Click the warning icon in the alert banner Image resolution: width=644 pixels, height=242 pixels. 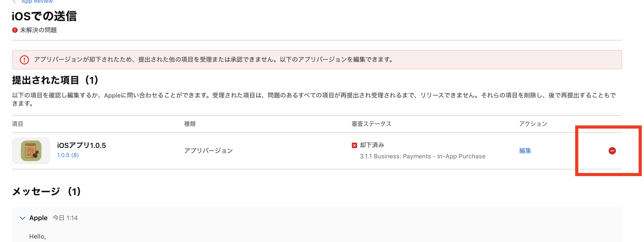(24, 60)
